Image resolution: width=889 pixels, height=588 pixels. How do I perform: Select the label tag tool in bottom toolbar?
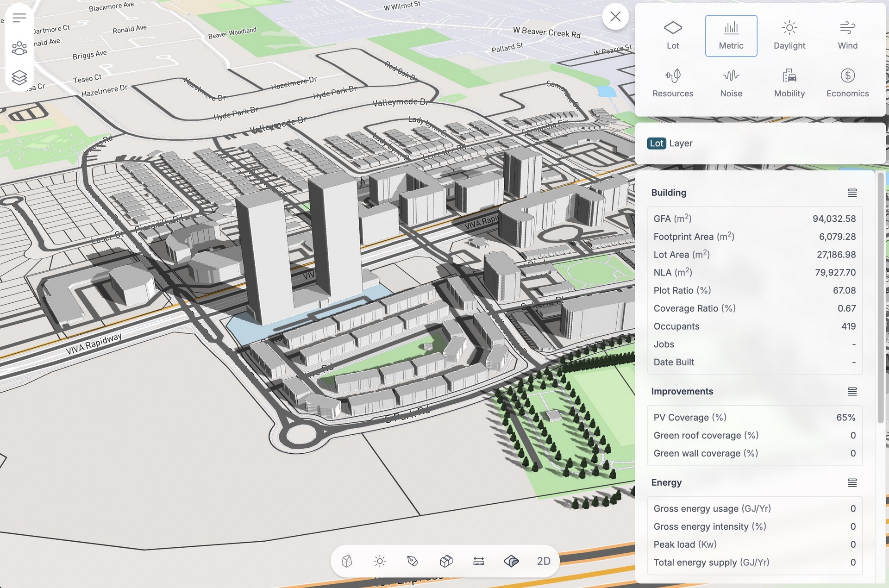(413, 561)
